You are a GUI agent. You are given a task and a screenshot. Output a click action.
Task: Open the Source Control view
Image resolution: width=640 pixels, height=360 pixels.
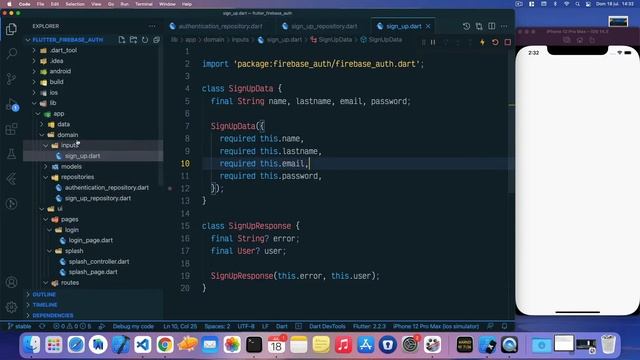pyautogui.click(x=11, y=79)
